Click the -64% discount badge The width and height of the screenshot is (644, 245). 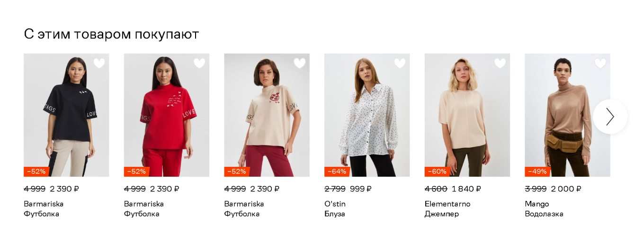[x=337, y=172]
